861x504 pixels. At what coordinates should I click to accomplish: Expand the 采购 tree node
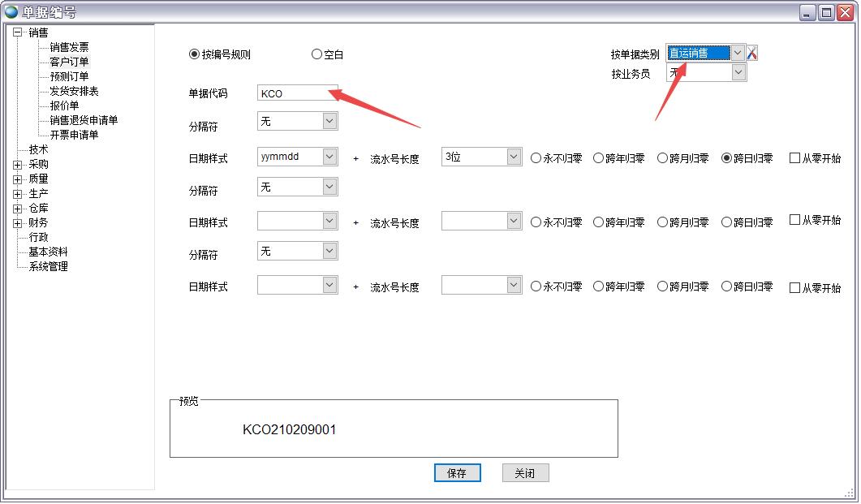pyautogui.click(x=18, y=164)
